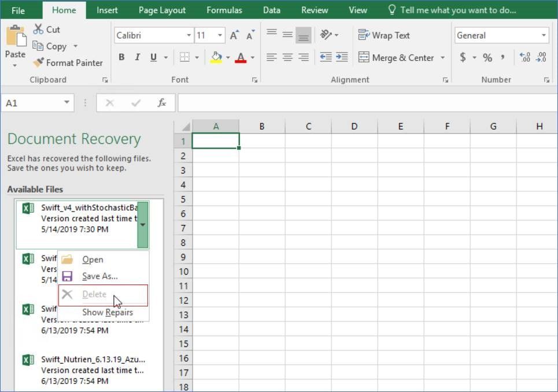The image size is (558, 392).
Task: Open the Calibri font name dropdown
Action: [x=189, y=35]
